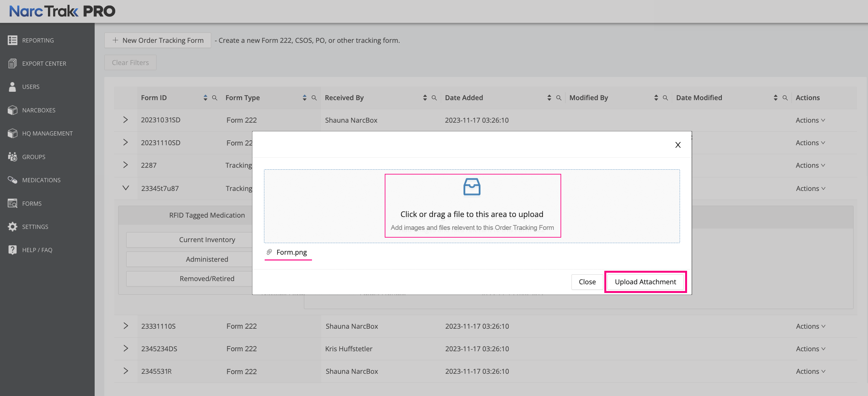Open the Medications pill icon
868x396 pixels.
pos(13,180)
